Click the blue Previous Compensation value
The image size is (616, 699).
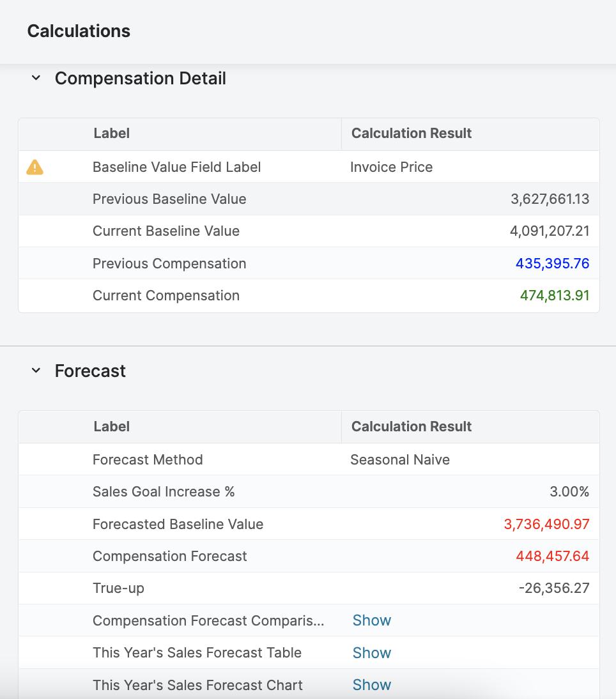point(552,264)
